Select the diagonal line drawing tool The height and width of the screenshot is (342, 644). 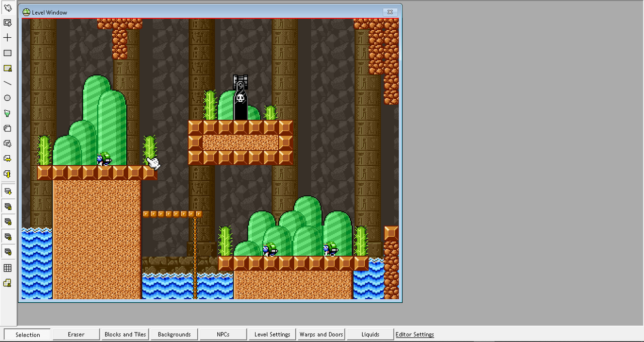pos(8,83)
